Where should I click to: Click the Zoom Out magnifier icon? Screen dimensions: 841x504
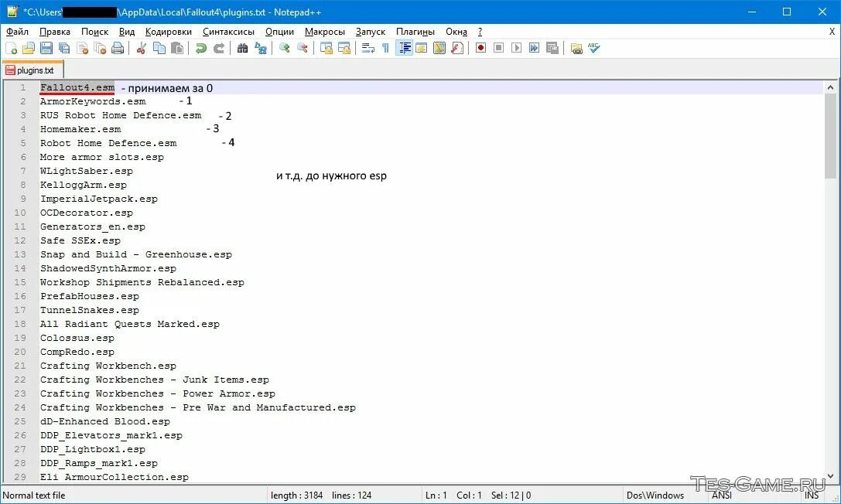pyautogui.click(x=302, y=48)
